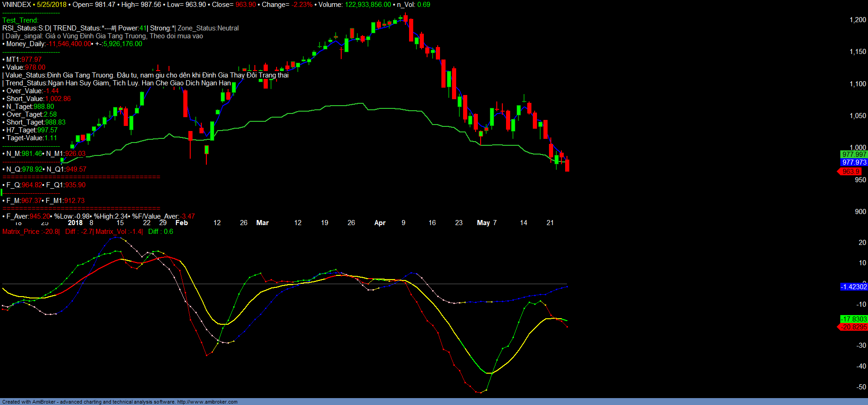Click the blue 977.973 price tag
The height and width of the screenshot is (405, 868).
[854, 162]
